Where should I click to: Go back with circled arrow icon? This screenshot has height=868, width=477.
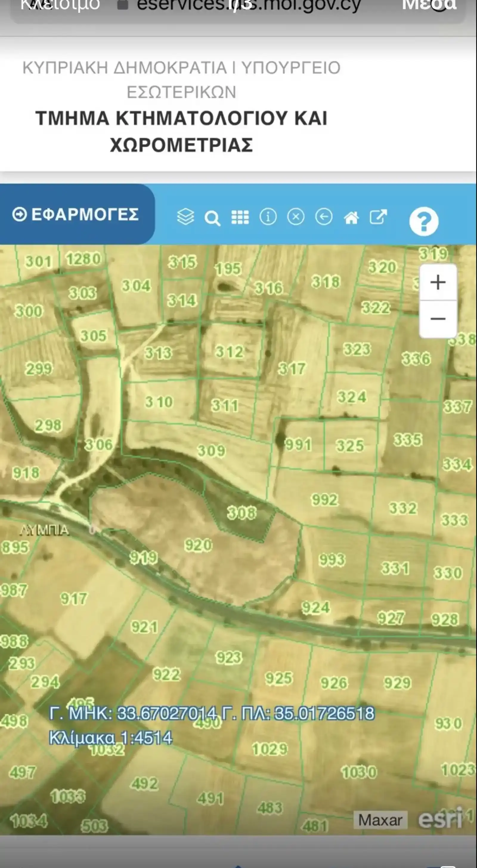[x=324, y=217]
